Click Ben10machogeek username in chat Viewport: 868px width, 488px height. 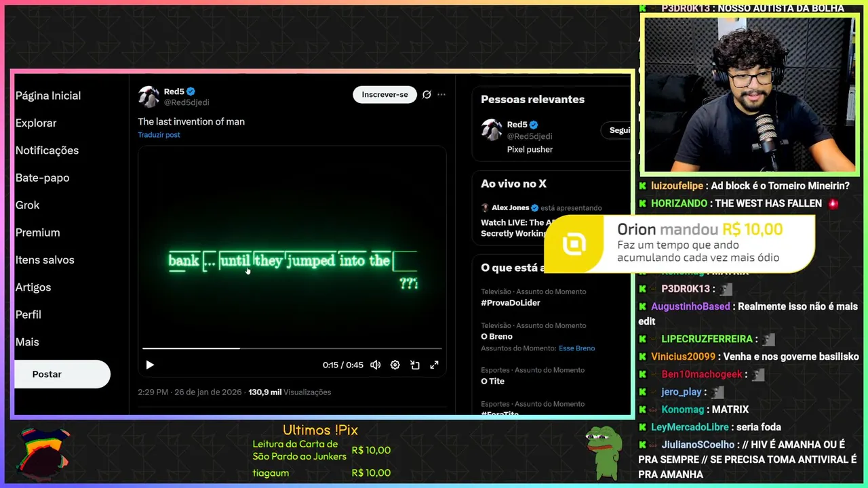[x=702, y=374]
